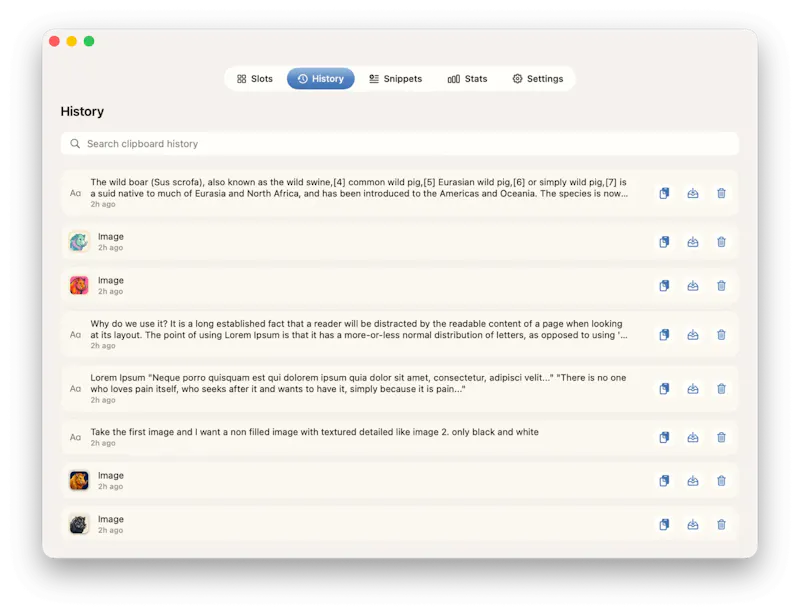Open the Settings tab
The width and height of the screenshot is (800, 614).
click(538, 79)
